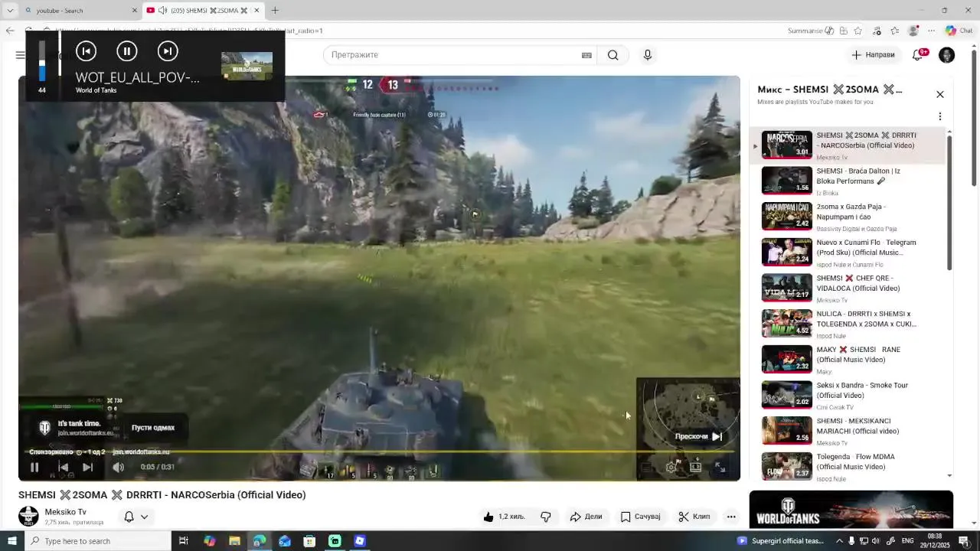
Task: Click the Направи create button
Action: pos(873,55)
